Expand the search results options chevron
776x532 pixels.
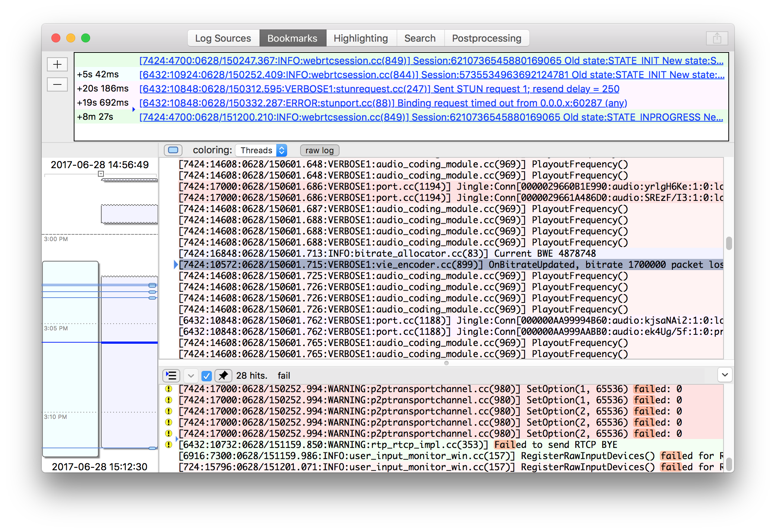pyautogui.click(x=191, y=376)
